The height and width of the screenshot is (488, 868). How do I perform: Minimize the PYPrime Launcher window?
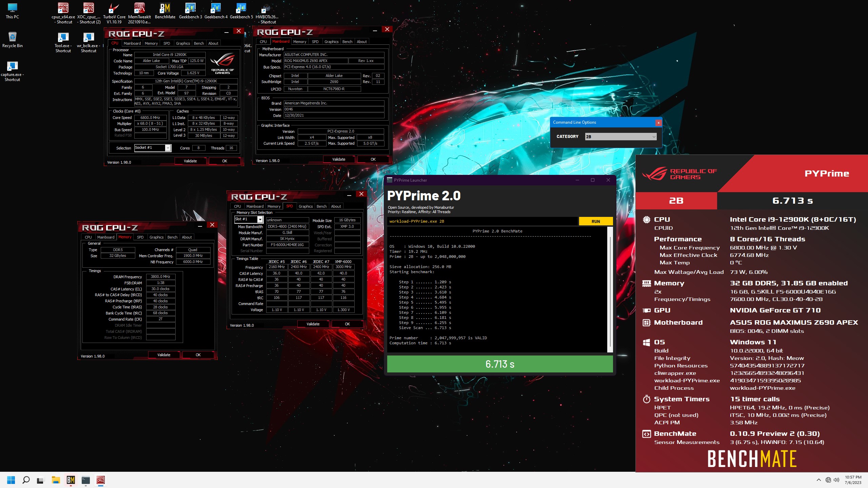(x=577, y=180)
